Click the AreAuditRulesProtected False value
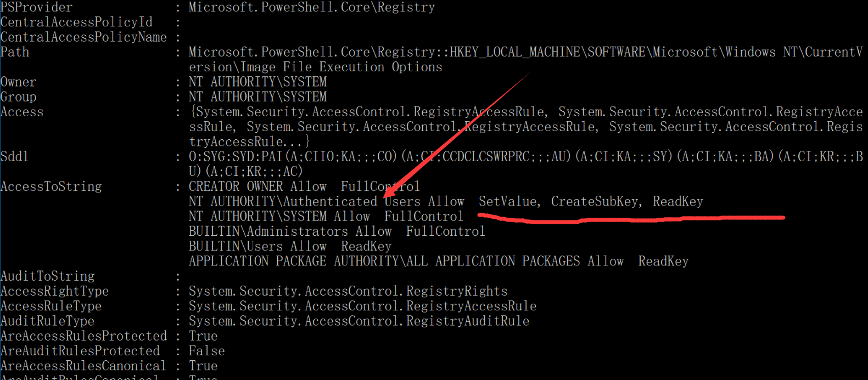Viewport: 868px width, 380px height. (x=207, y=351)
